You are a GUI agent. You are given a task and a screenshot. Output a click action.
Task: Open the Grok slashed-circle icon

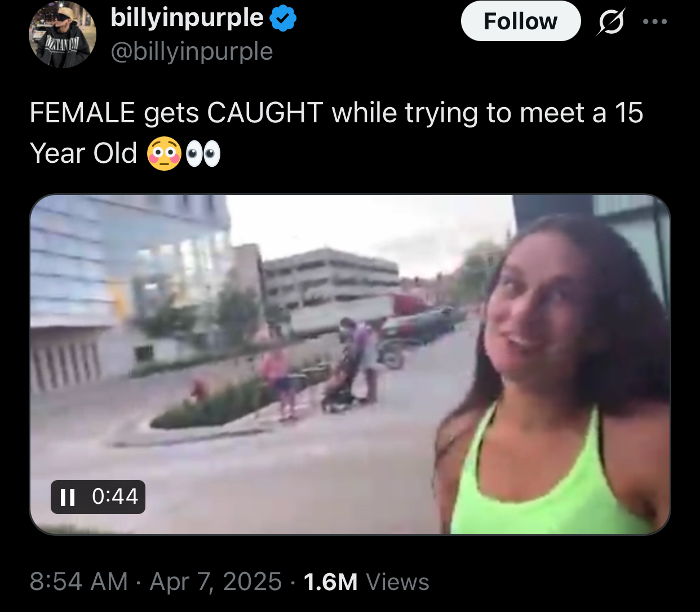610,23
